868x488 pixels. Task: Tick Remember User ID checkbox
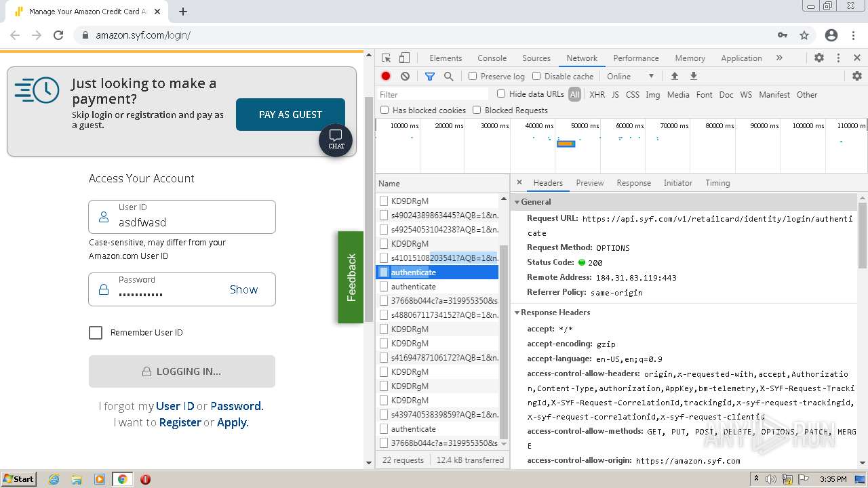pos(96,333)
